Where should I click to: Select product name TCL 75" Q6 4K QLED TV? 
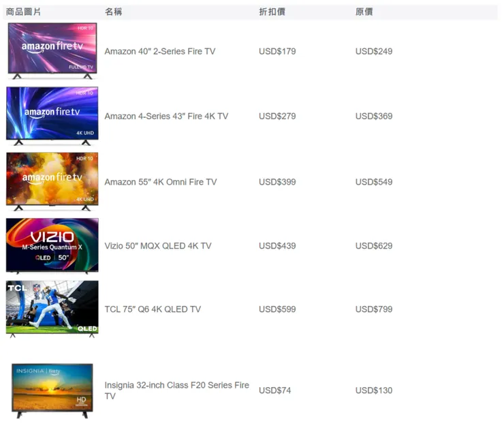[153, 309]
